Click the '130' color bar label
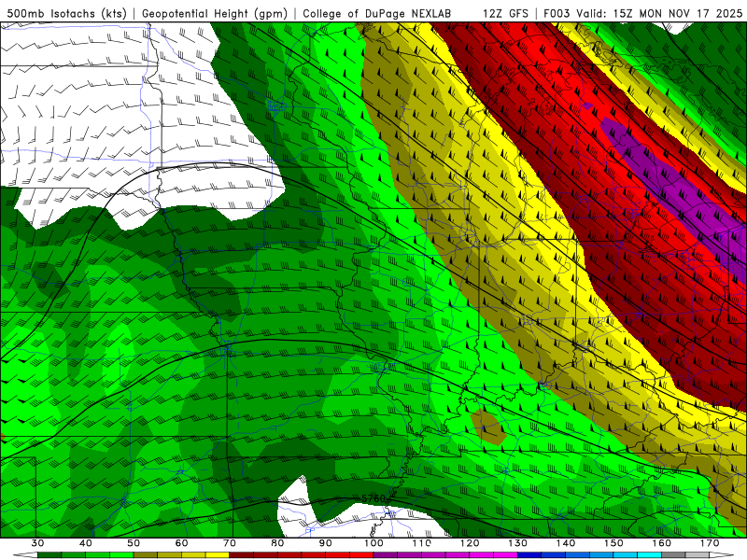Viewport: 747px width, 560px height. pos(518,543)
